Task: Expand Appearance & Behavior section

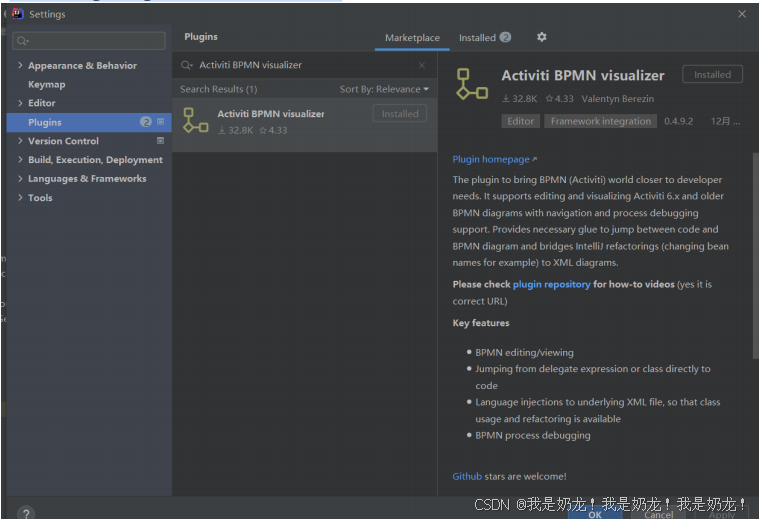Action: [20, 65]
